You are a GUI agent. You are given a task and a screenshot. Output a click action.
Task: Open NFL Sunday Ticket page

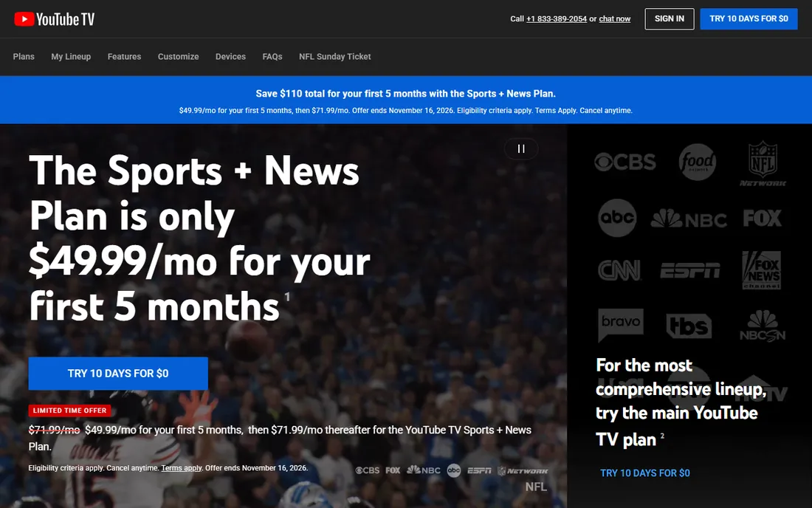[x=335, y=56]
